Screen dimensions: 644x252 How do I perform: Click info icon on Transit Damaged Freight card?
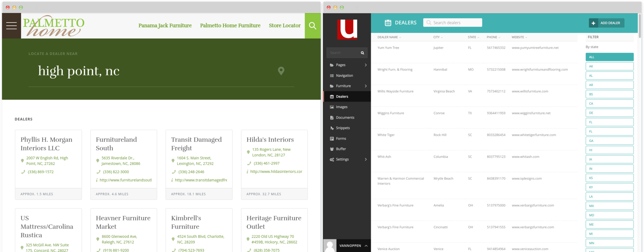[x=172, y=180]
